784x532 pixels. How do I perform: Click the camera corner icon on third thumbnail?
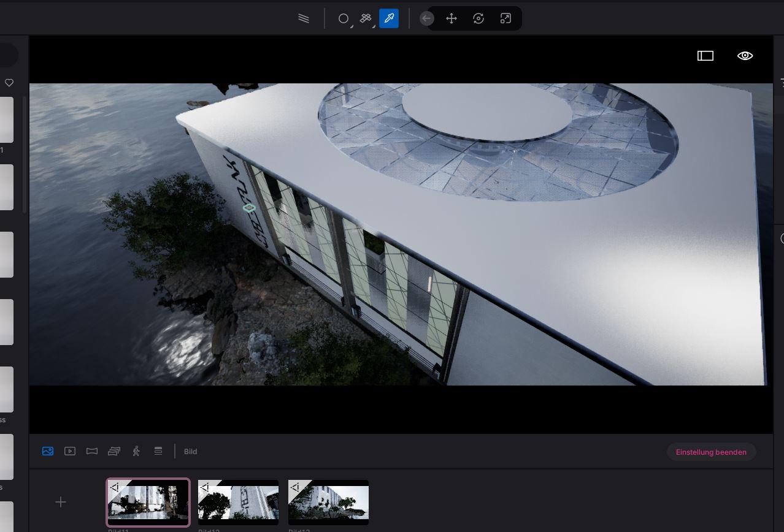(295, 487)
